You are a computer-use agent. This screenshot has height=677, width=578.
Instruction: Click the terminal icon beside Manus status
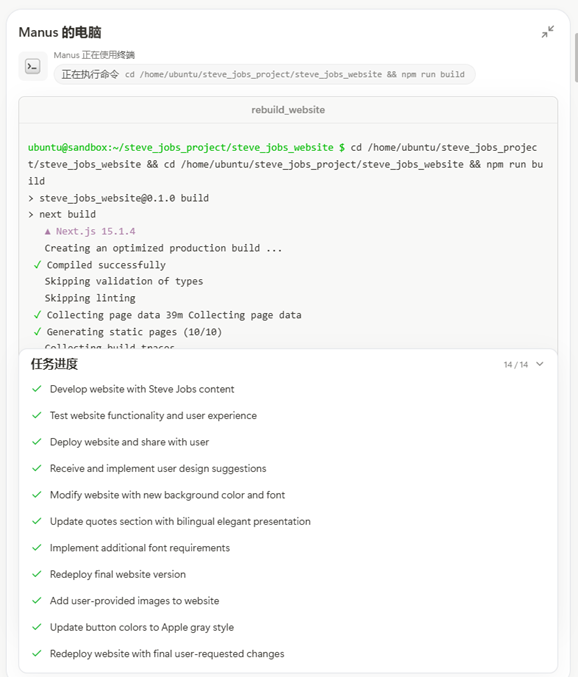pos(33,66)
